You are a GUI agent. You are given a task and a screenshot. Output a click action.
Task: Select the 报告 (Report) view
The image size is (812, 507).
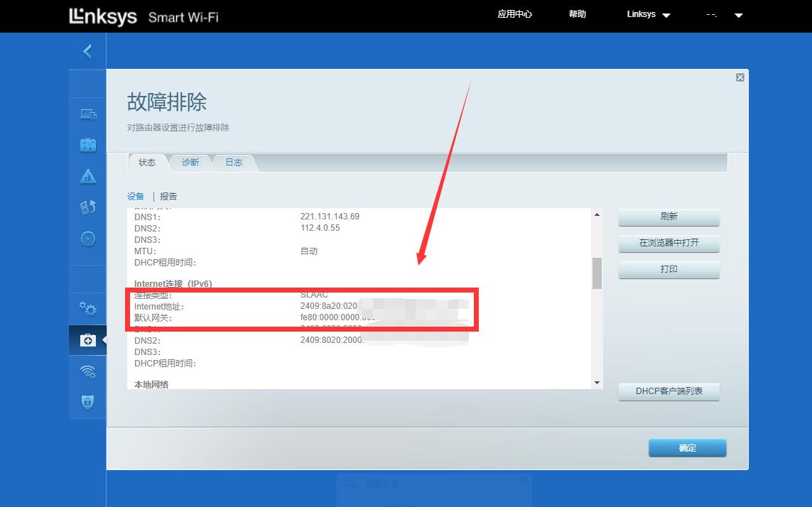click(x=168, y=196)
